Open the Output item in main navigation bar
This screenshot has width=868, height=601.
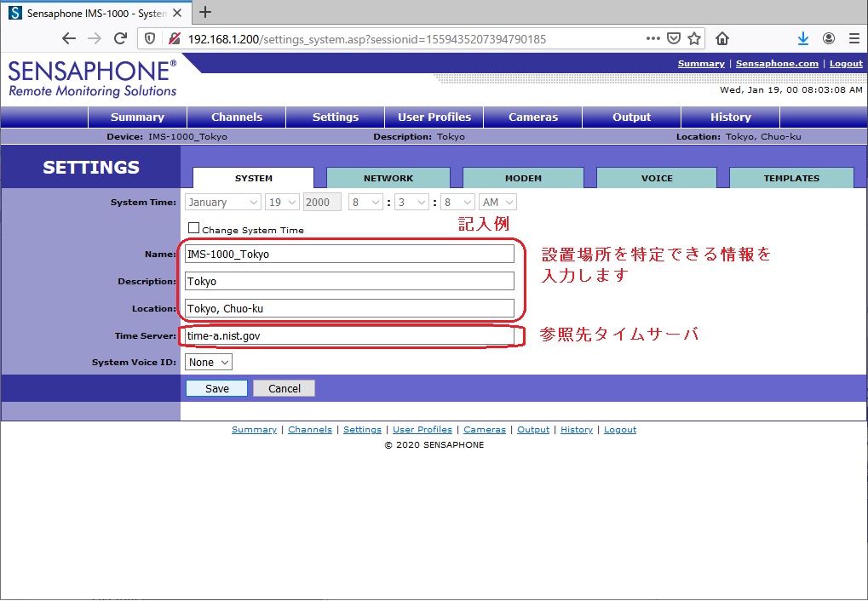pos(632,117)
